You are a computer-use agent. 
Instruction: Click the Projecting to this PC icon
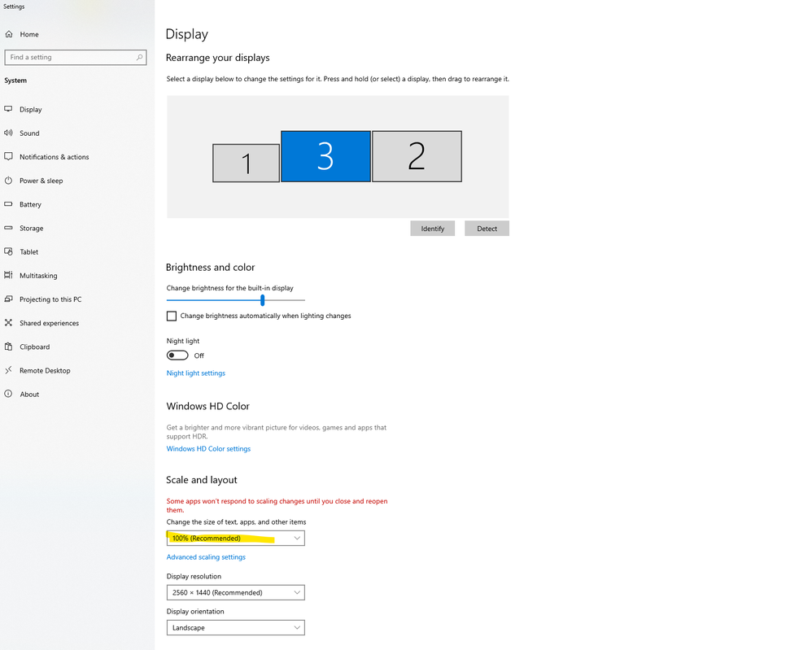(8, 299)
